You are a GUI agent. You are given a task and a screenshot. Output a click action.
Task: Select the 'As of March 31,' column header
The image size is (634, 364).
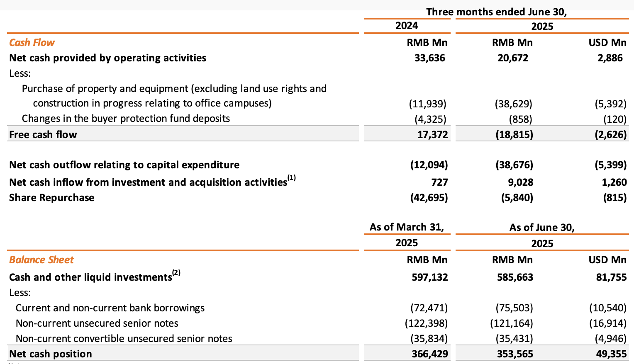tap(407, 227)
